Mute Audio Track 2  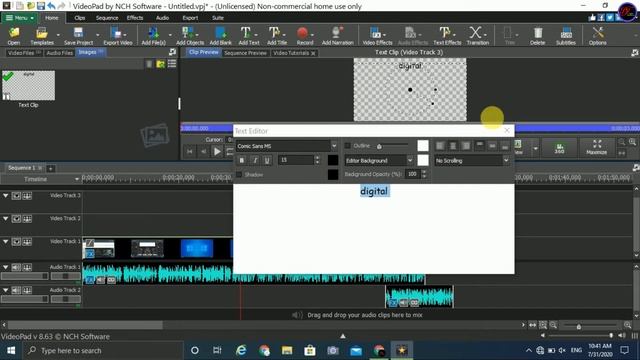pyautogui.click(x=16, y=290)
